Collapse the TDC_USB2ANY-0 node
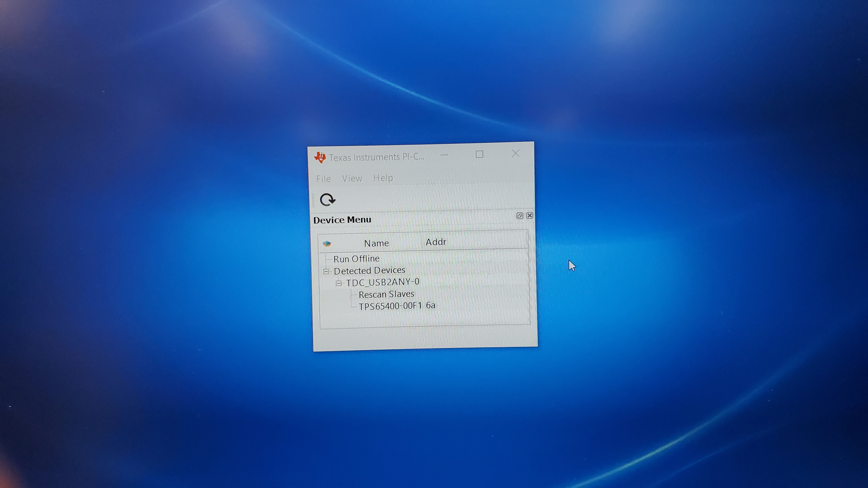The image size is (868, 488). [339, 283]
